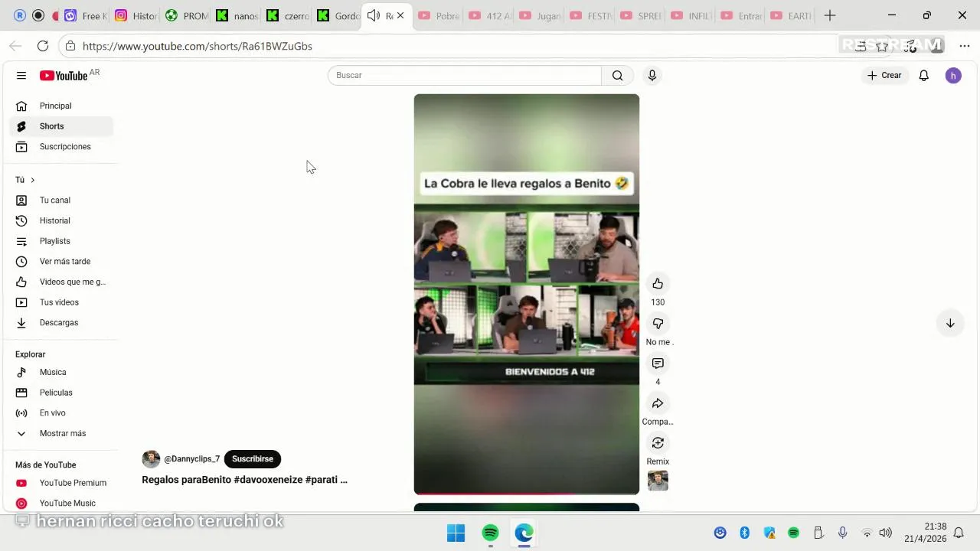Viewport: 980px width, 551px height.
Task: Open Películas in Explorar
Action: 61,393
